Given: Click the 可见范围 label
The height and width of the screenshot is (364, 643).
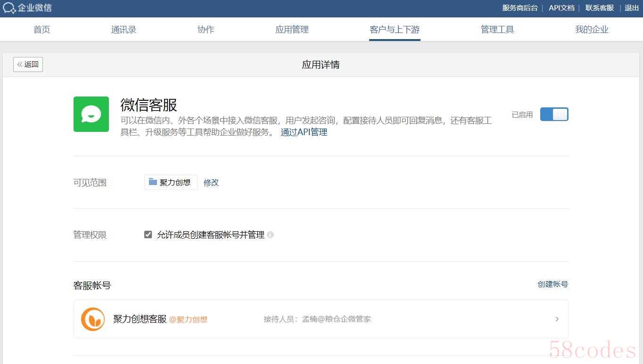Looking at the screenshot, I should (90, 183).
